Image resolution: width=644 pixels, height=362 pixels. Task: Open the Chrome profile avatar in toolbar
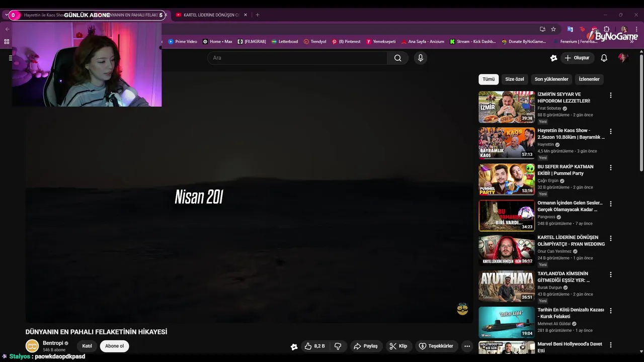624,29
